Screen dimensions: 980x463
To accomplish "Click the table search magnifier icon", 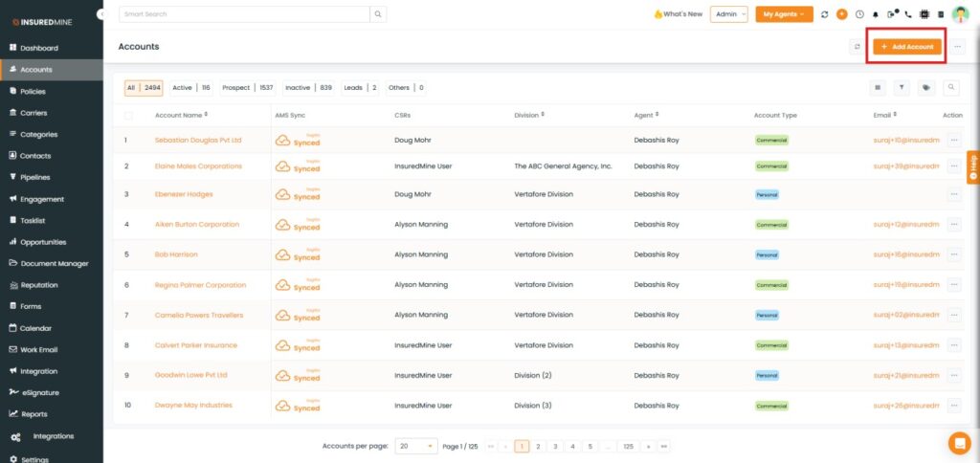I will click(x=951, y=87).
